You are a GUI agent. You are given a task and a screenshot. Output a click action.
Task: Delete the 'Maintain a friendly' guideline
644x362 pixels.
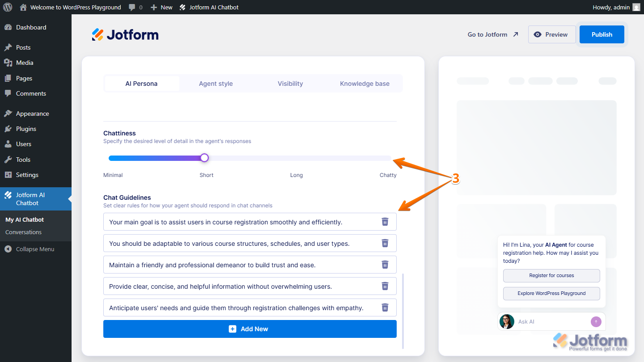pos(385,265)
